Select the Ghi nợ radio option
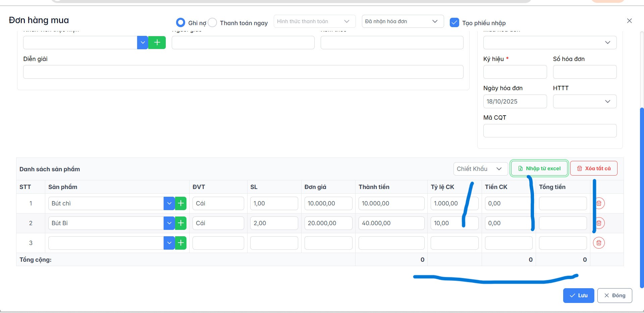Viewport: 644px width, 313px height. coord(180,22)
